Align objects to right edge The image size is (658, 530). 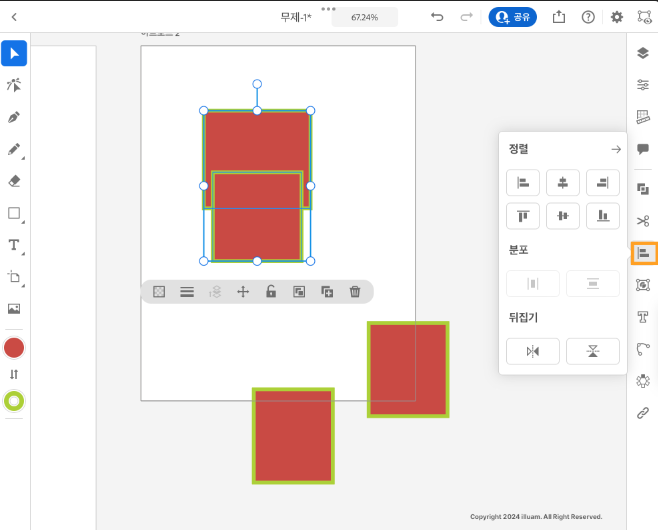[x=603, y=183]
